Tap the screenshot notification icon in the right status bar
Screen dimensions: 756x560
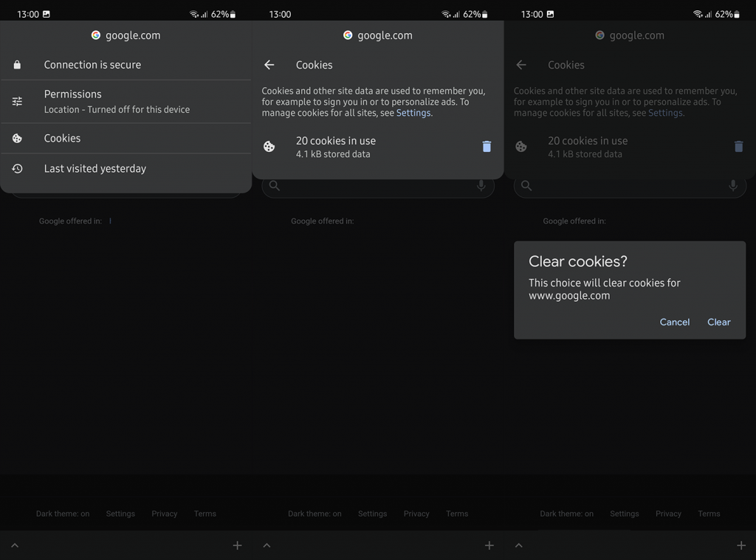pyautogui.click(x=550, y=14)
